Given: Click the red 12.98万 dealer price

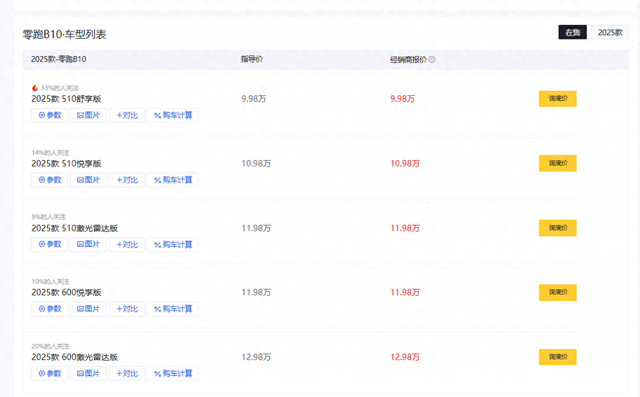Looking at the screenshot, I should [x=405, y=357].
